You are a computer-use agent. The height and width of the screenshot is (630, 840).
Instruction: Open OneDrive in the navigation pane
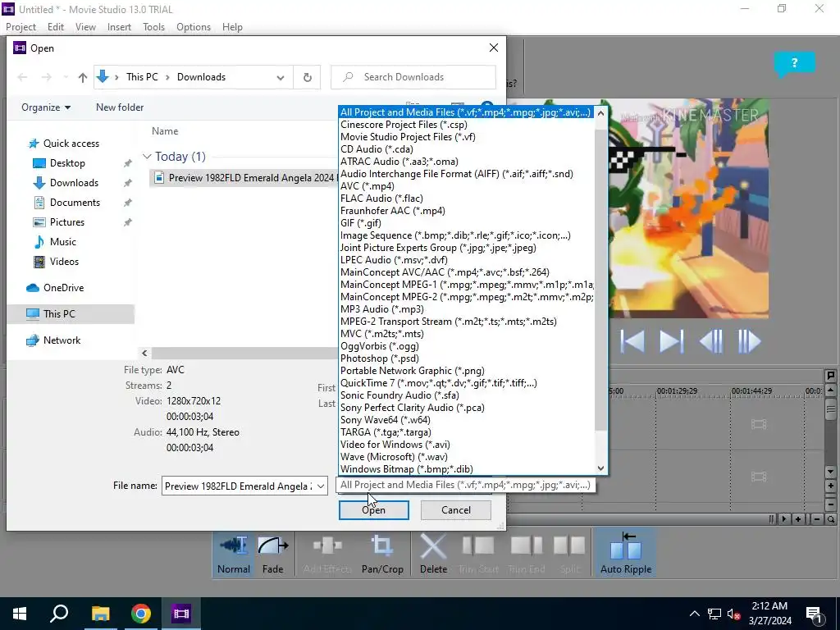click(63, 288)
